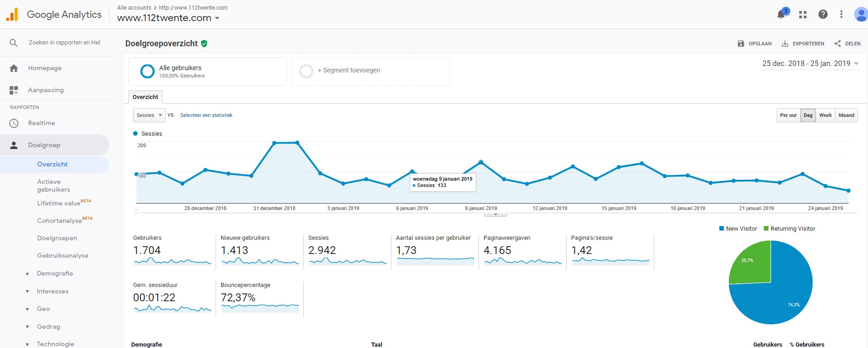Click + Segment toevoegen box
Image resolution: width=868 pixels, height=348 pixels.
tap(370, 71)
